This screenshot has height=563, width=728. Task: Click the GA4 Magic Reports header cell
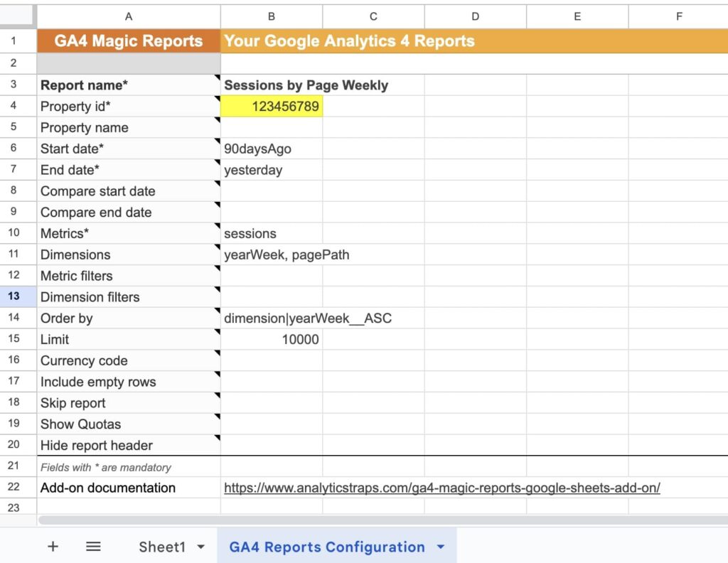(x=128, y=41)
